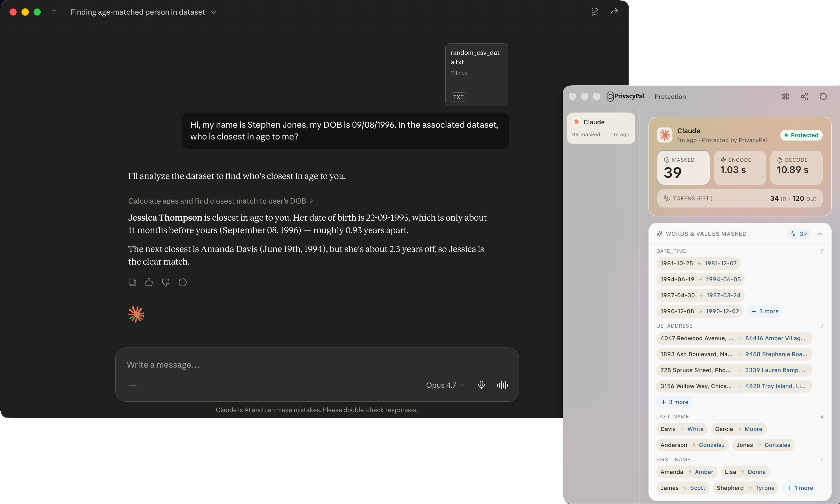Click the Protection tab label
This screenshot has width=840, height=504.
coord(670,97)
